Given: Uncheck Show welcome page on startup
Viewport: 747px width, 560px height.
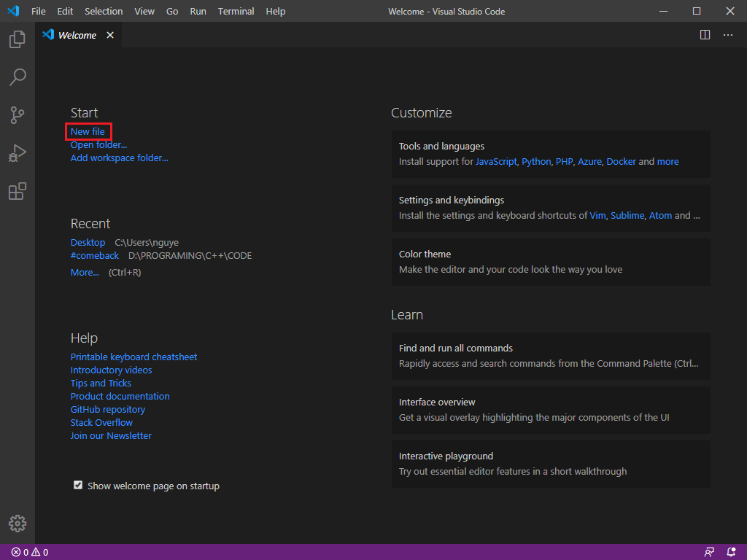Looking at the screenshot, I should pos(78,485).
